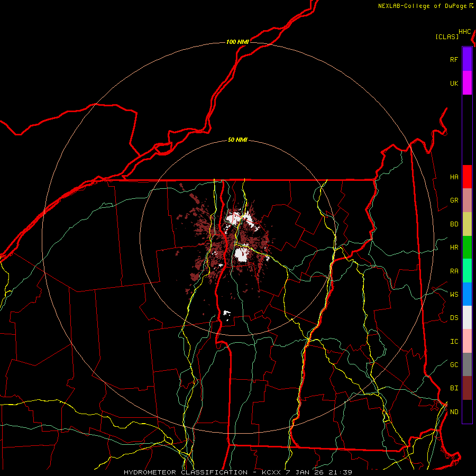Click the NEXLAB-College of DuPage text
The width and height of the screenshot is (476, 476).
click(x=422, y=6)
